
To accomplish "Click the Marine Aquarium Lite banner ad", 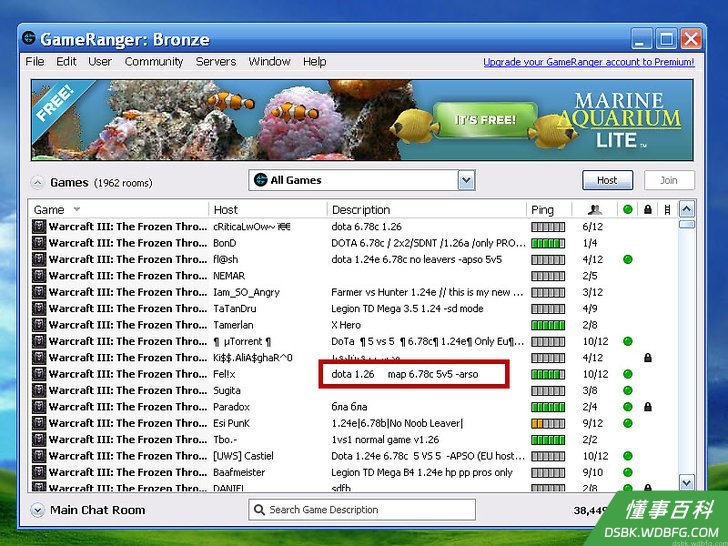I will coord(362,120).
